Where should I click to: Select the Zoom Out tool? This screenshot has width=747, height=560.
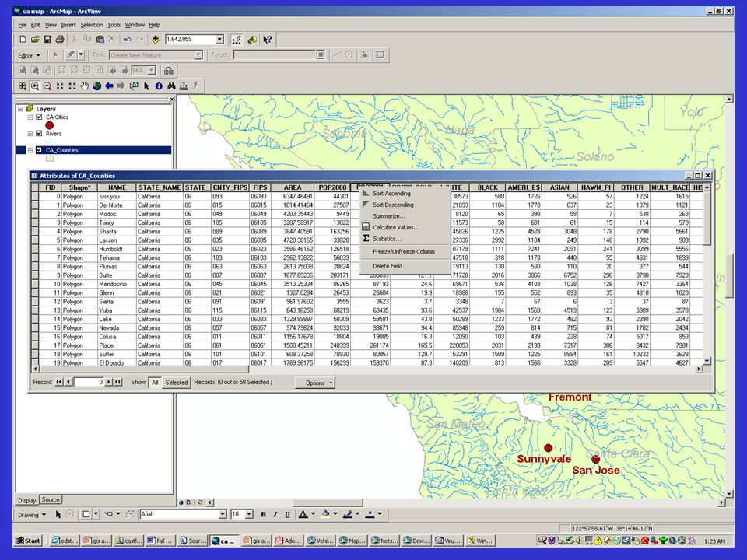(47, 86)
